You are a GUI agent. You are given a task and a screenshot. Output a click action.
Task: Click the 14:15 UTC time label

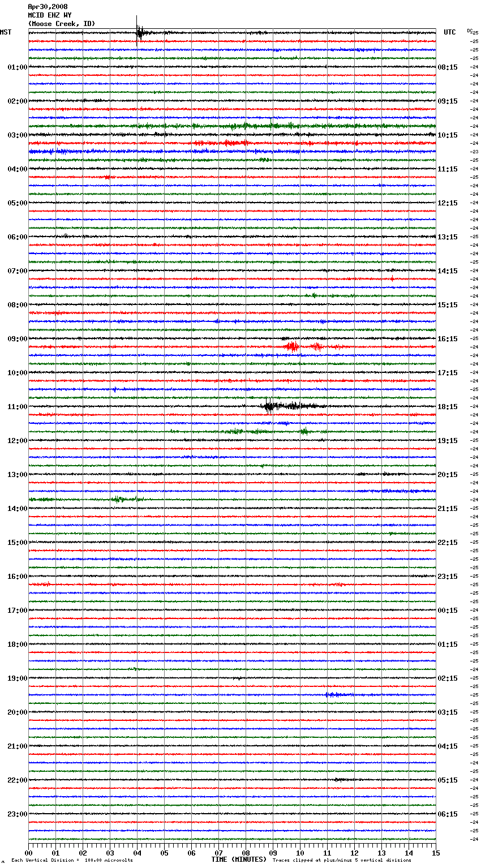(x=448, y=271)
